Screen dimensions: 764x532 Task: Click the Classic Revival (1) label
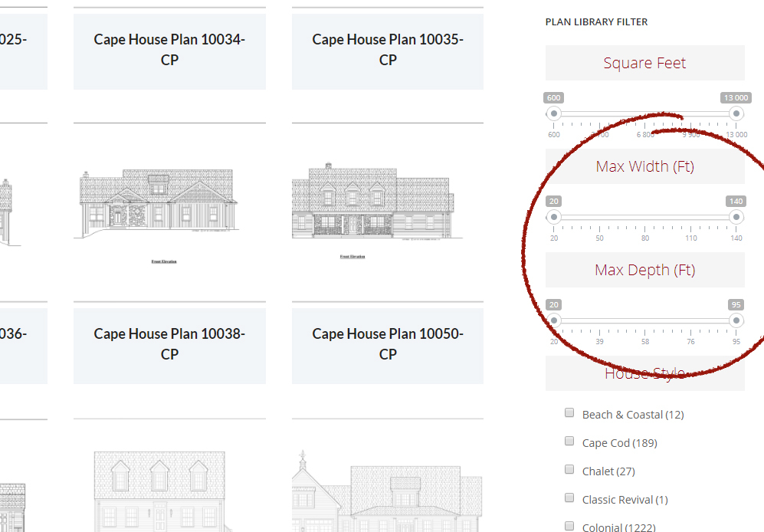(x=625, y=500)
